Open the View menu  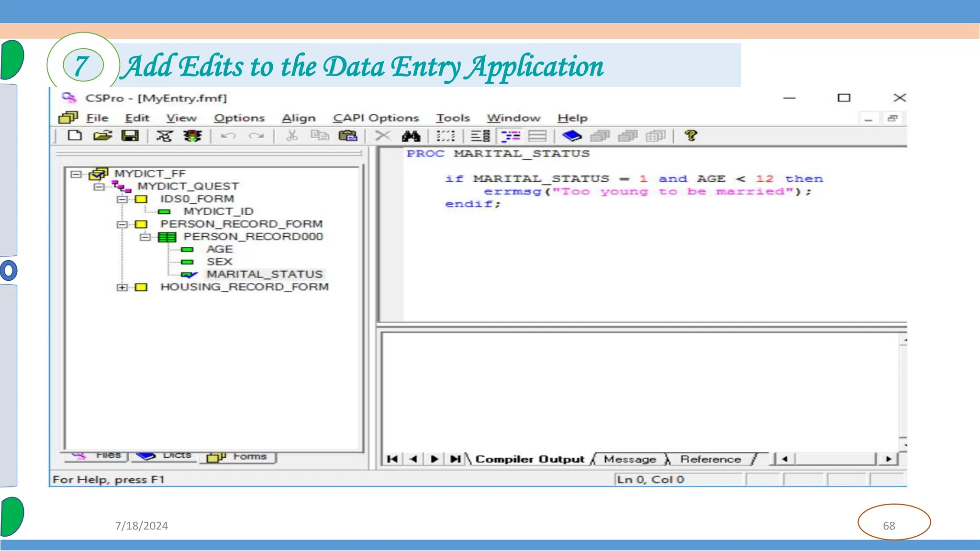pos(181,118)
